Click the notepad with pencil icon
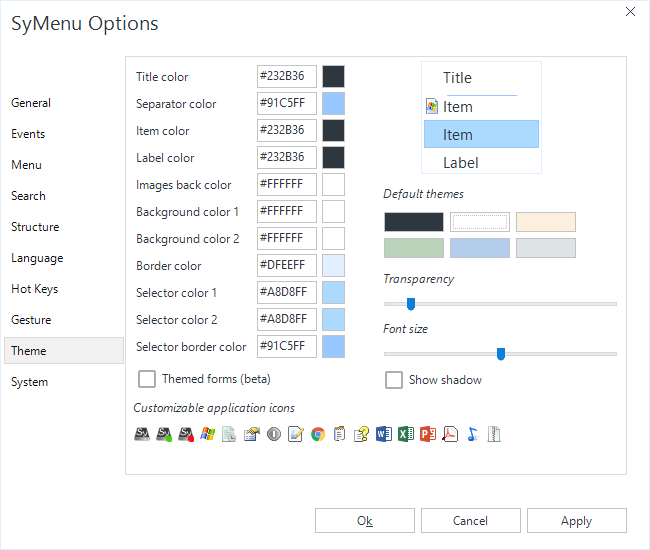Image resolution: width=650 pixels, height=550 pixels. click(x=296, y=434)
